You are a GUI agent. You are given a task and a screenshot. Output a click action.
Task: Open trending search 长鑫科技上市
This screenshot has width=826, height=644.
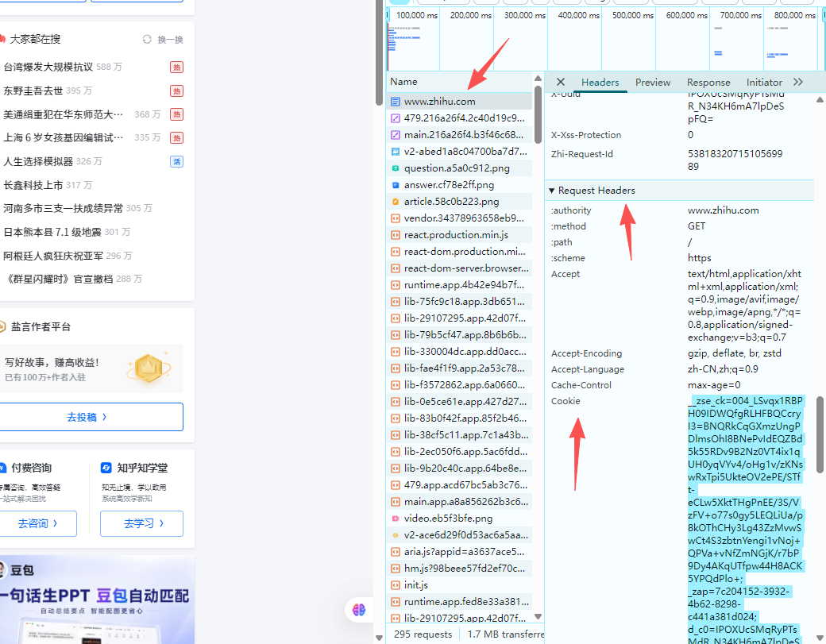pyautogui.click(x=33, y=185)
